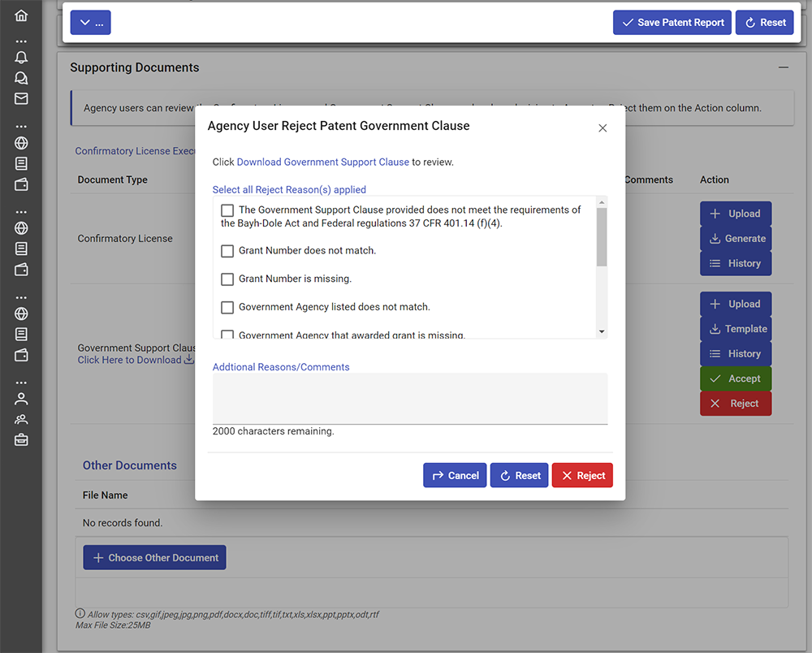Select 'Government Agency listed does not match' checkbox
This screenshot has width=812, height=653.
227,308
